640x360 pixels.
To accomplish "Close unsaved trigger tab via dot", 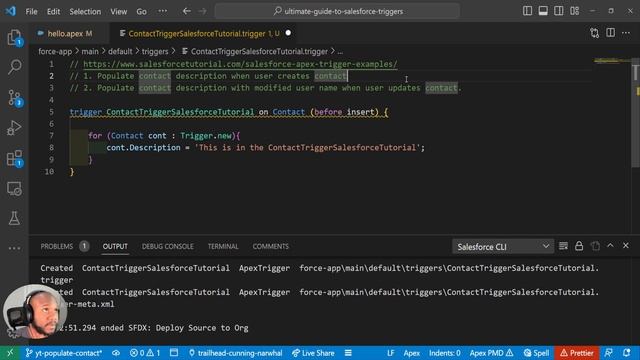I will [288, 33].
